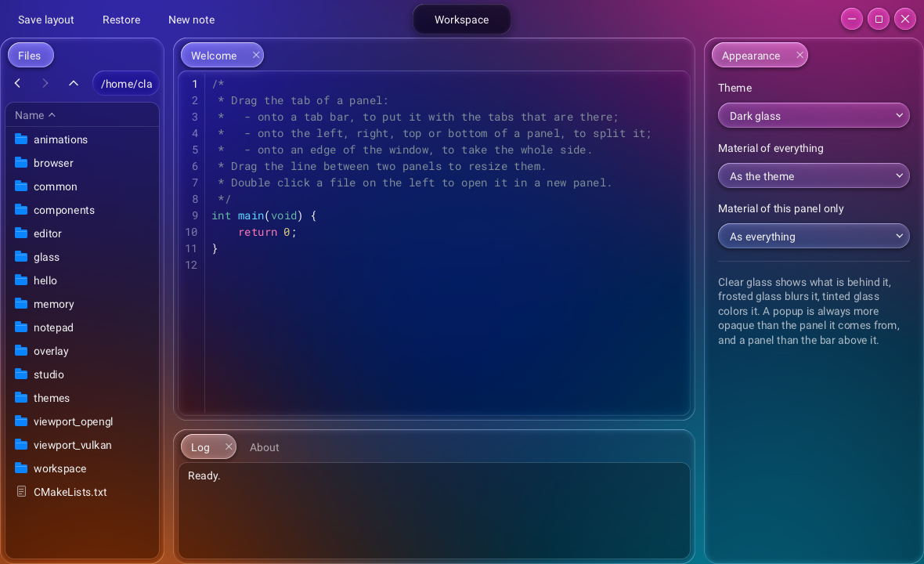Select the hello folder name
The height and width of the screenshot is (564, 924).
click(x=45, y=280)
